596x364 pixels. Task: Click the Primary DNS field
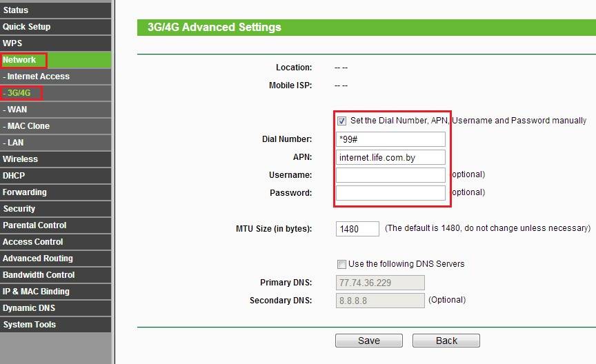click(x=380, y=283)
